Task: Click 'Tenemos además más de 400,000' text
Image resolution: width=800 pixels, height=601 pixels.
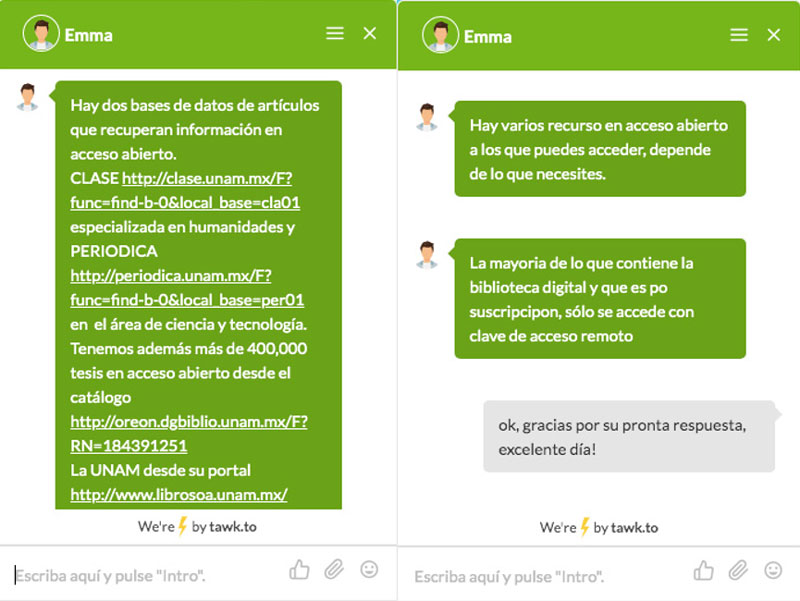Action: [189, 348]
